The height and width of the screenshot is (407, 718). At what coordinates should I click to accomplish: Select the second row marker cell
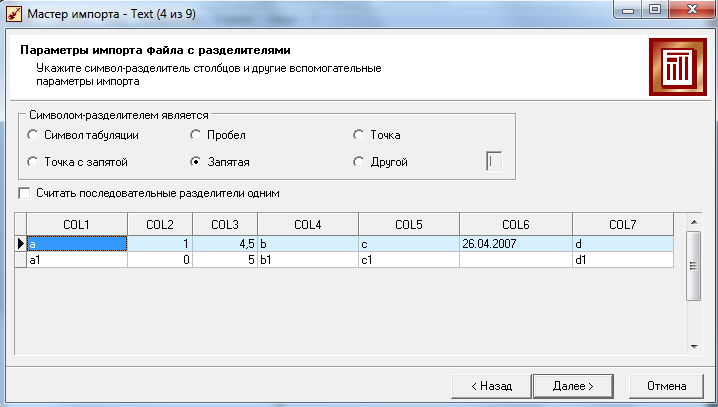[21, 260]
